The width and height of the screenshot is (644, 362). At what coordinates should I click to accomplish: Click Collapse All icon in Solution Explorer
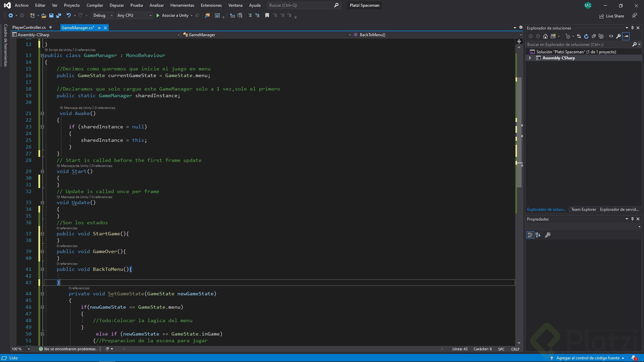point(594,36)
